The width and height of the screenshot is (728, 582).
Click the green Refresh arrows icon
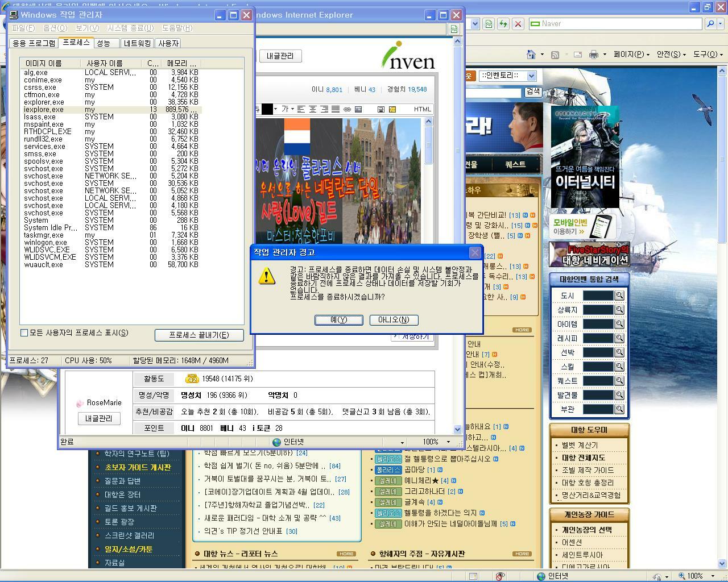tap(503, 24)
